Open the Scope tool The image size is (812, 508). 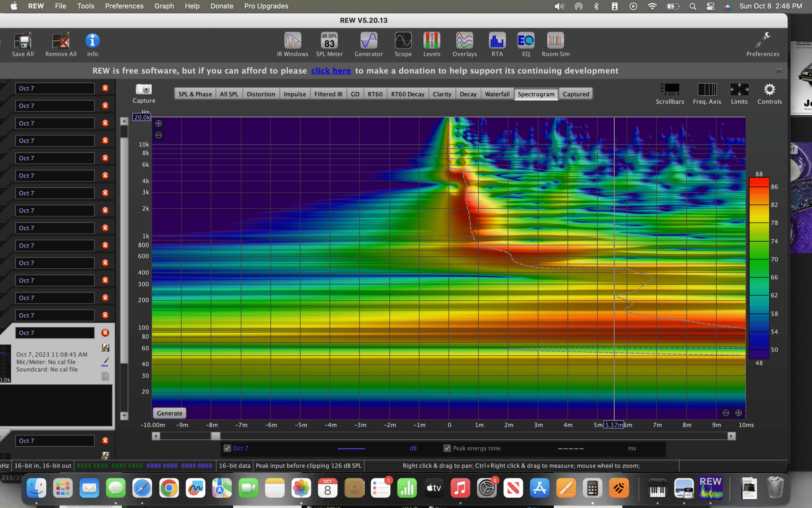coord(403,44)
